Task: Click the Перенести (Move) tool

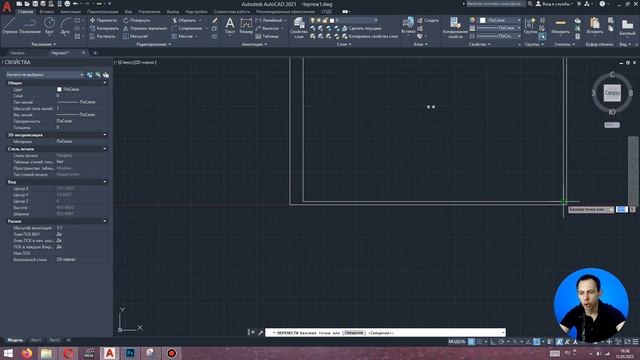Action: 104,20
